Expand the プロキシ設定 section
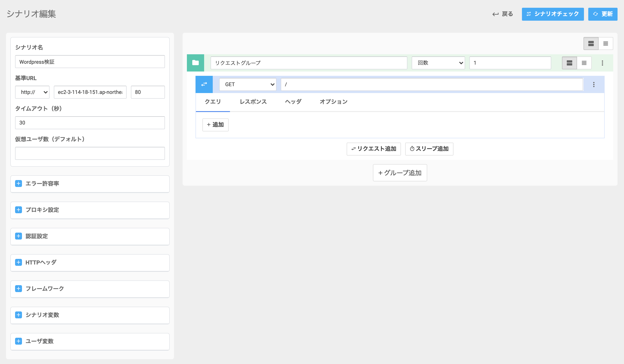This screenshot has width=624, height=364. click(19, 210)
